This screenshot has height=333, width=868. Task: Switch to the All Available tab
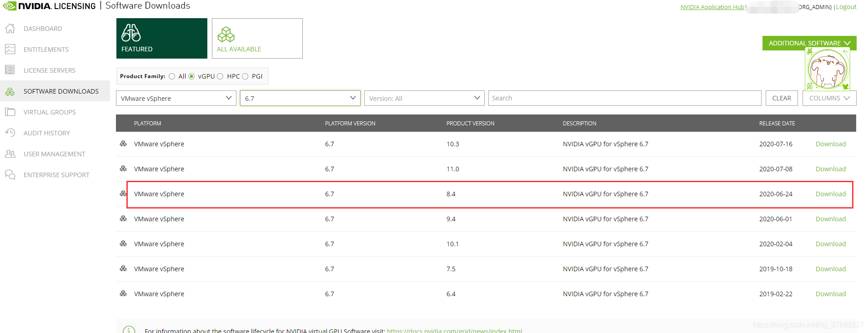tap(257, 38)
